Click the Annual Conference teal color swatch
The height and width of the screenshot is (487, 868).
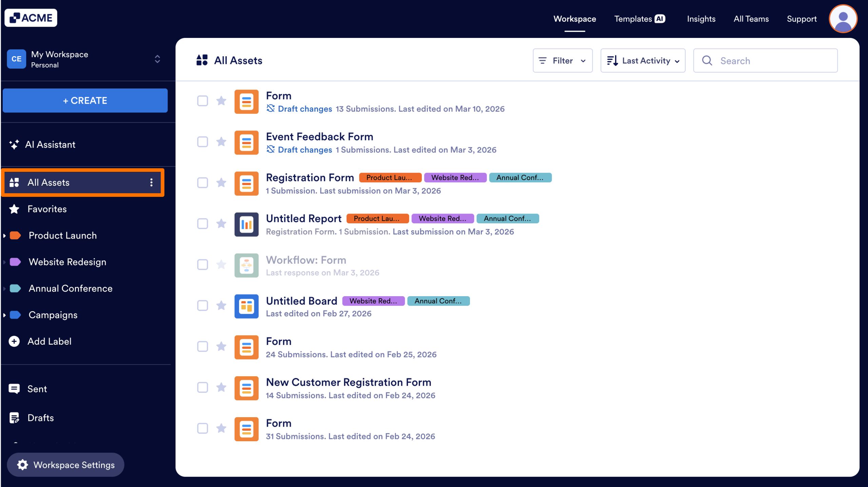15,288
